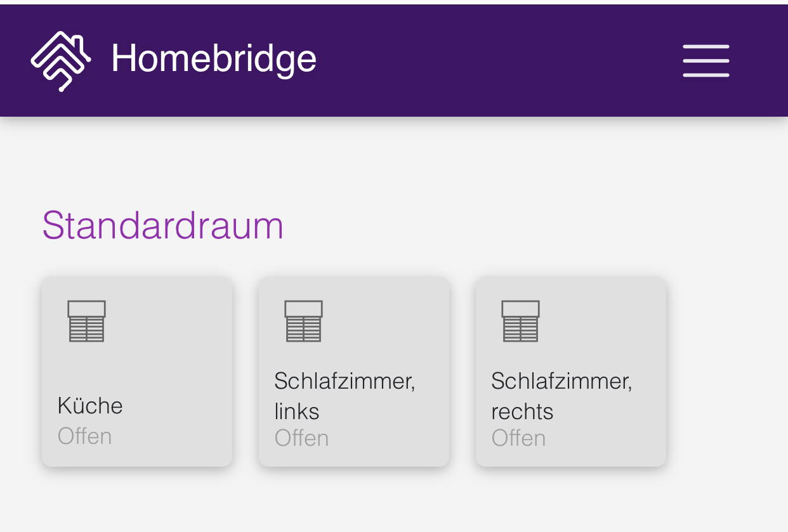Click the Küche name label
This screenshot has height=532, width=788.
click(x=90, y=405)
